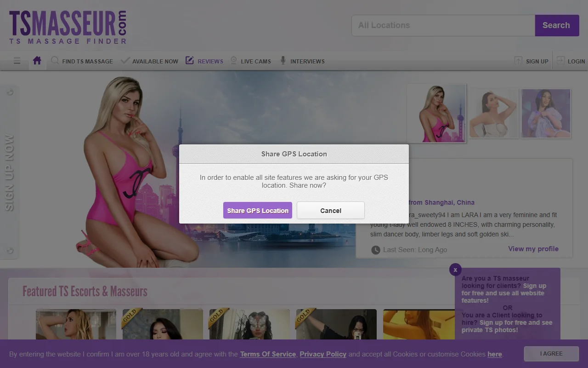Open the Privacy Policy link
The width and height of the screenshot is (588, 368).
322,354
